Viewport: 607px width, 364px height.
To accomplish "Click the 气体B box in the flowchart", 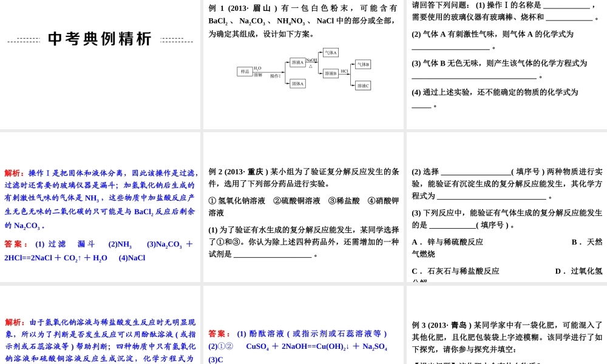I will (363, 64).
